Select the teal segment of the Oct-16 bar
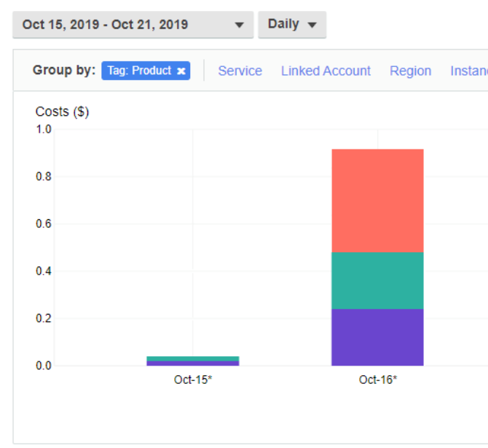This screenshot has height=448, width=488. tap(377, 280)
